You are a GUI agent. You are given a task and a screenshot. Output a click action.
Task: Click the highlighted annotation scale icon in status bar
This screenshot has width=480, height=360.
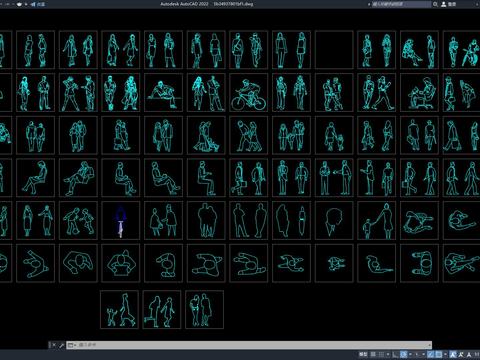click(x=453, y=354)
